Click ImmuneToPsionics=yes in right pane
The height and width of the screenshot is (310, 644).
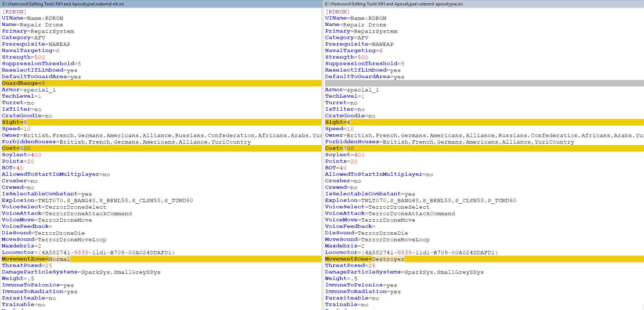tap(361, 285)
